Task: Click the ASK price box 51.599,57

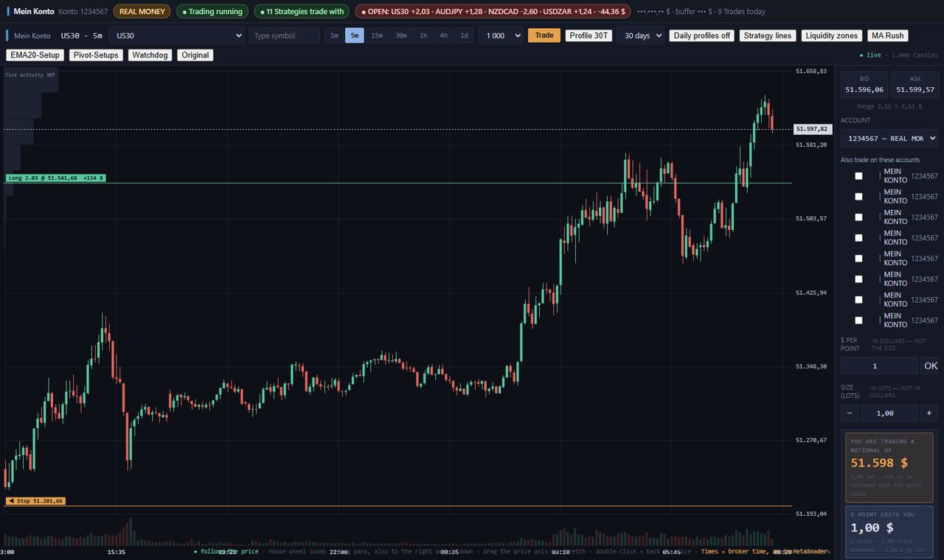Action: tap(915, 85)
